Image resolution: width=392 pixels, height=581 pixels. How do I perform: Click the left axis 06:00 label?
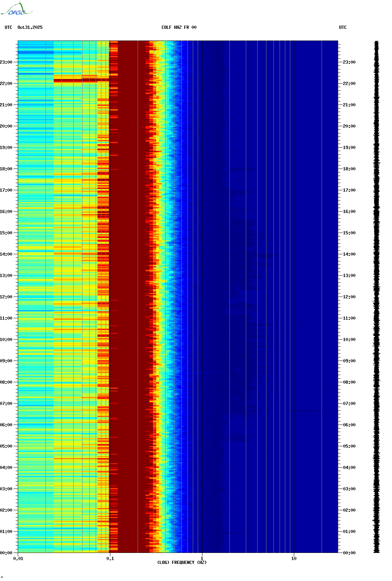6,425
